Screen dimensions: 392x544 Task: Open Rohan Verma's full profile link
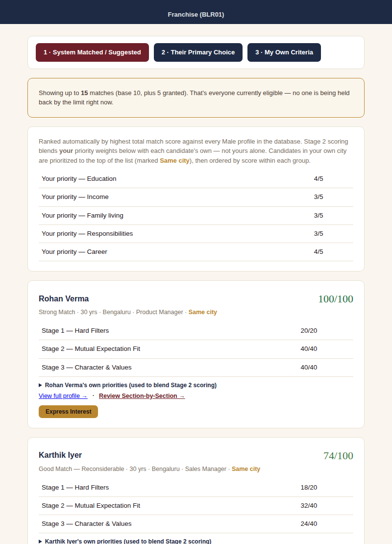click(63, 396)
